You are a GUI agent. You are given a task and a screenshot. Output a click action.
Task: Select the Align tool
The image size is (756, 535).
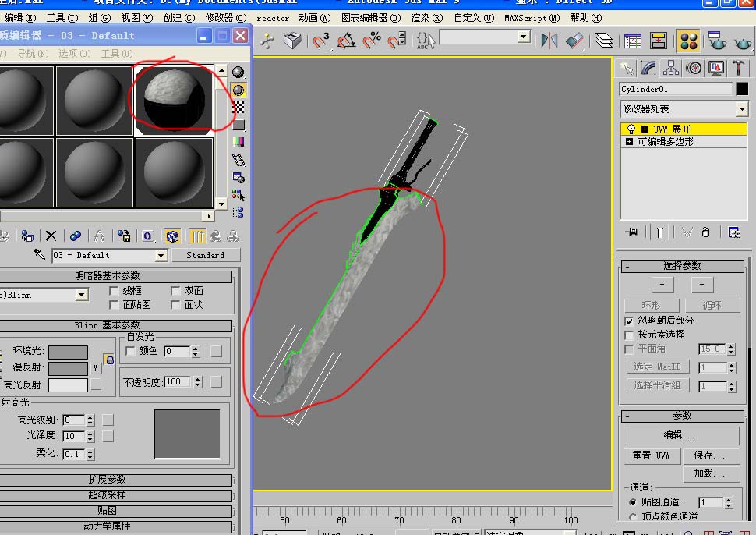[574, 41]
